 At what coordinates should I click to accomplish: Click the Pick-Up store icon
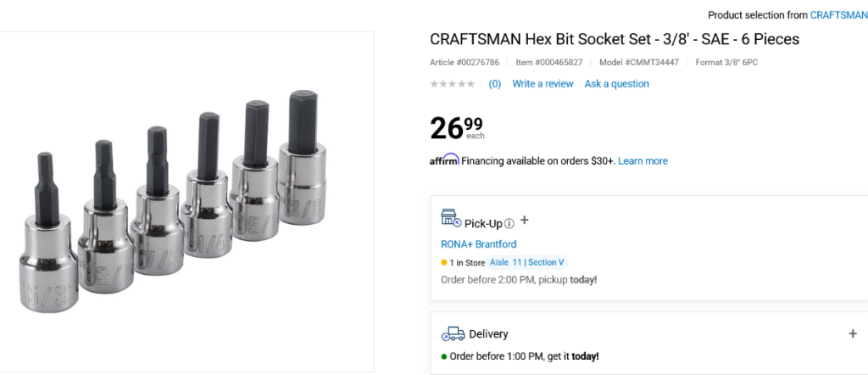[451, 218]
